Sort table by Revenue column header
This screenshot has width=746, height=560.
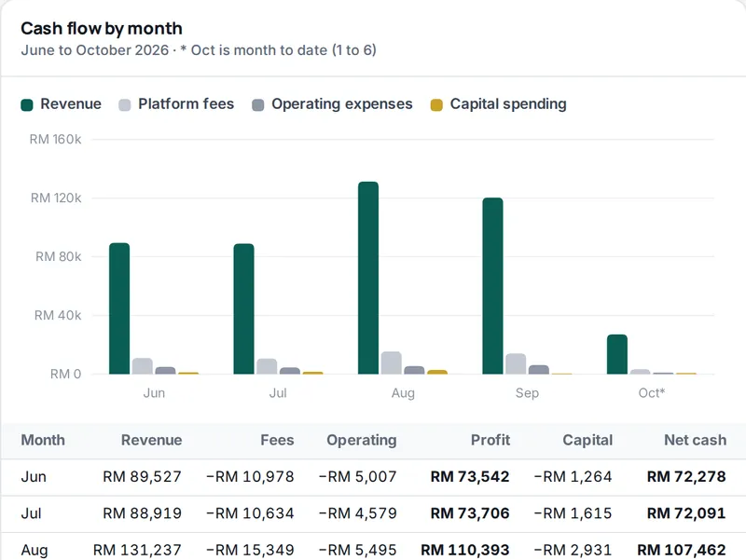(151, 440)
